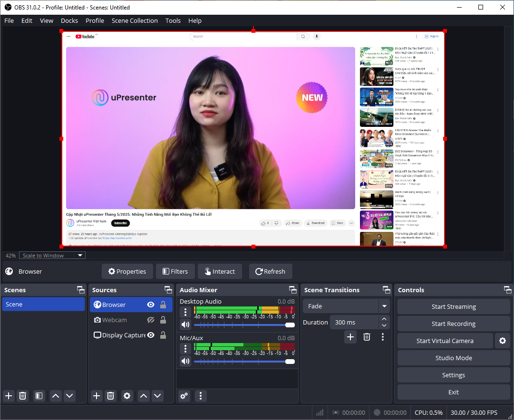Pop out the Scene Transitions panel
The height and width of the screenshot is (420, 514).
pos(386,290)
